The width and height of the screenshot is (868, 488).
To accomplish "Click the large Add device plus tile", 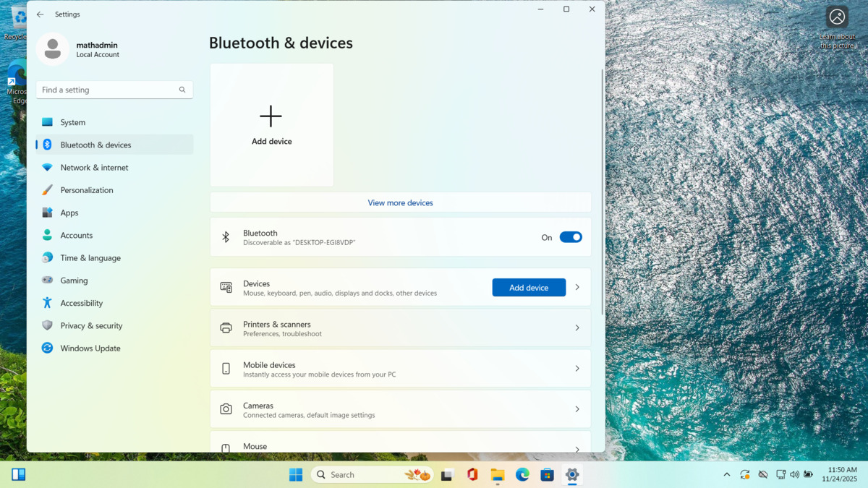I will [271, 125].
